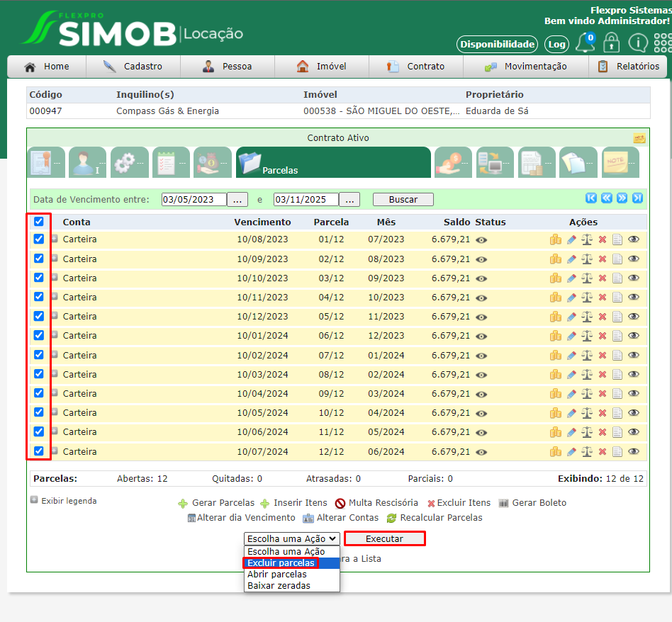Go to last page of installments
This screenshot has height=622, width=672.
click(637, 198)
